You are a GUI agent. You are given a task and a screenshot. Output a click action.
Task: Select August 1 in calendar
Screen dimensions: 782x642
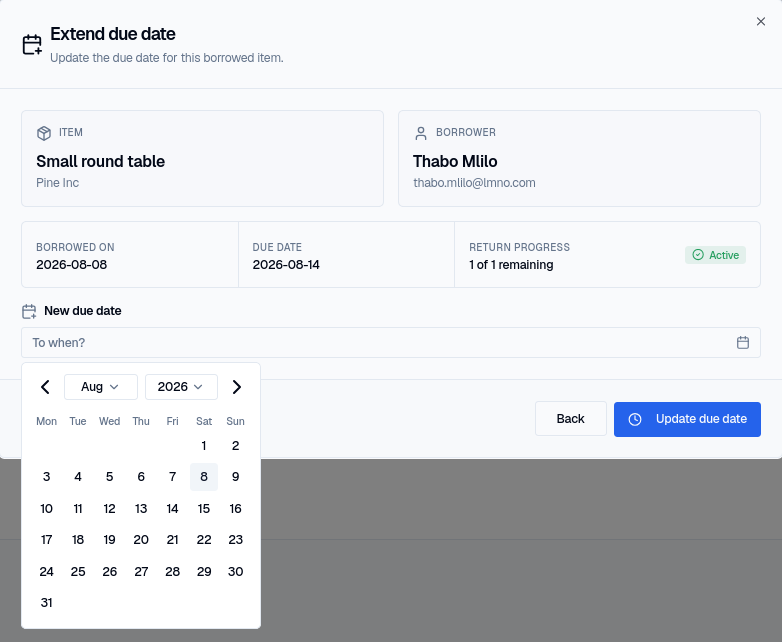(204, 445)
